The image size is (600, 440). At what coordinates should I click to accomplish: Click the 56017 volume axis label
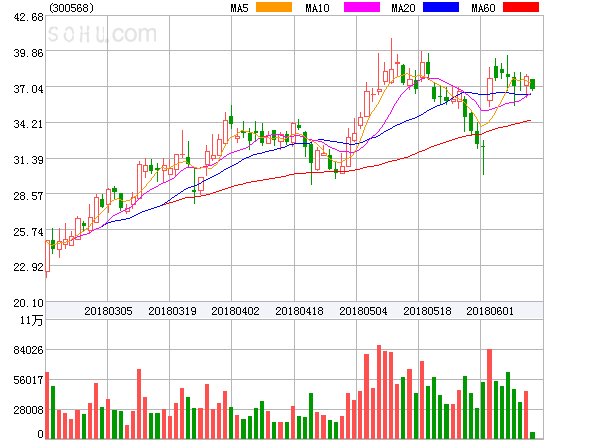(28, 380)
